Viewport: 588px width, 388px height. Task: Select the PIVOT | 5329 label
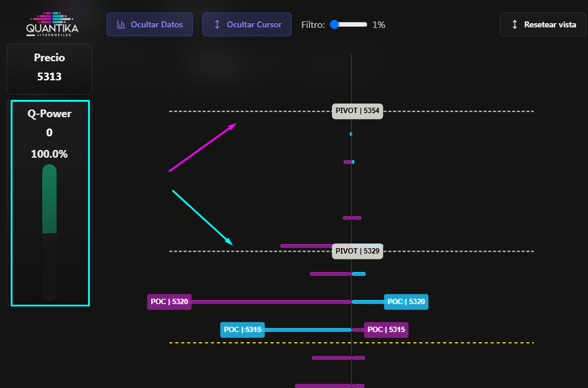(x=357, y=251)
